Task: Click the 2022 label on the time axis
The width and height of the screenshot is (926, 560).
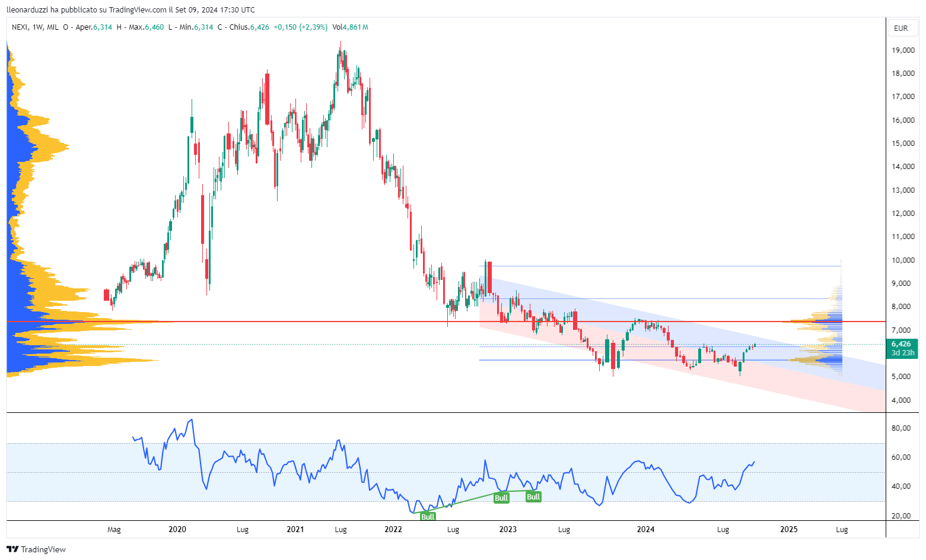Action: click(393, 529)
